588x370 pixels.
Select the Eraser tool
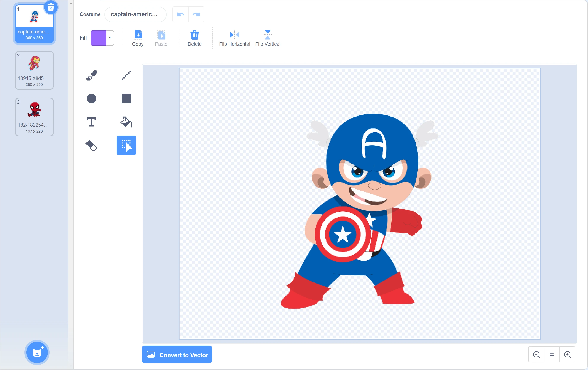click(91, 145)
